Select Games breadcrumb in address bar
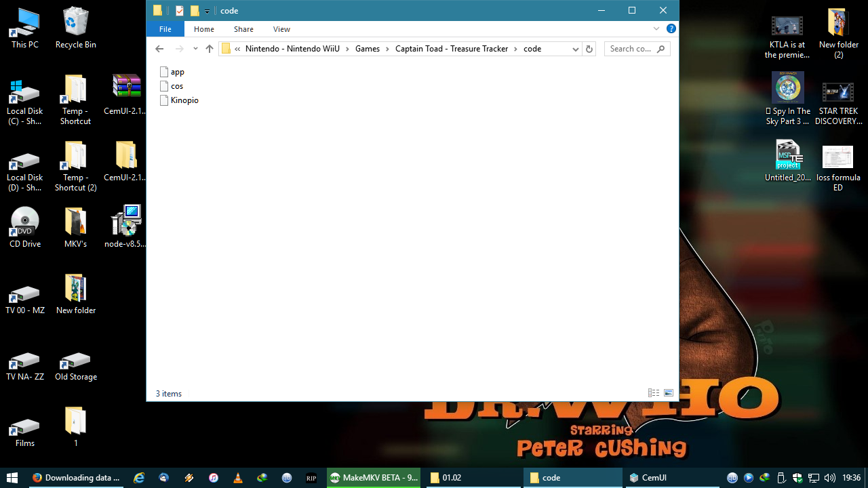 click(x=368, y=49)
